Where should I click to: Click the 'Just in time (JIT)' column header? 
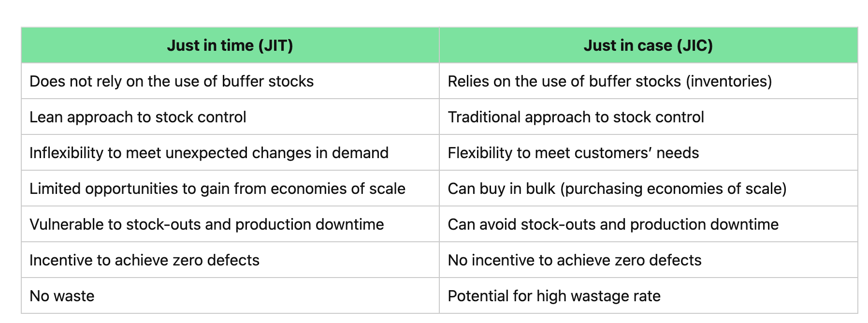coord(230,45)
